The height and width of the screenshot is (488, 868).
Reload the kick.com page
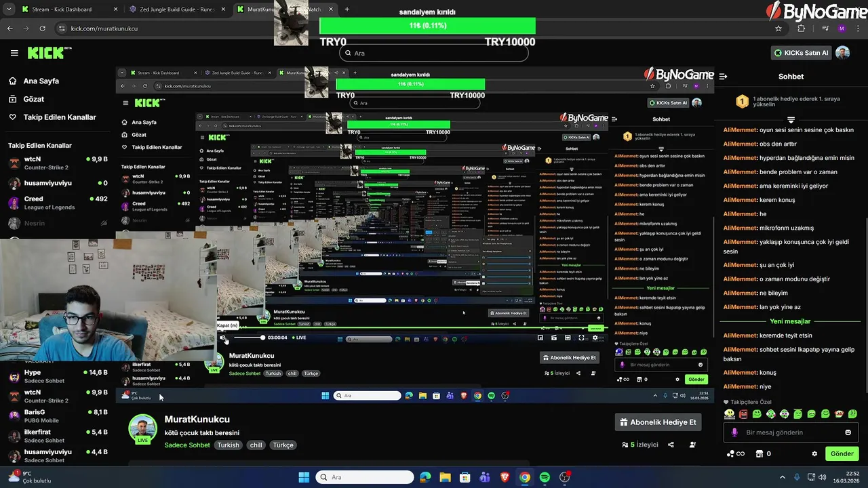tap(42, 28)
